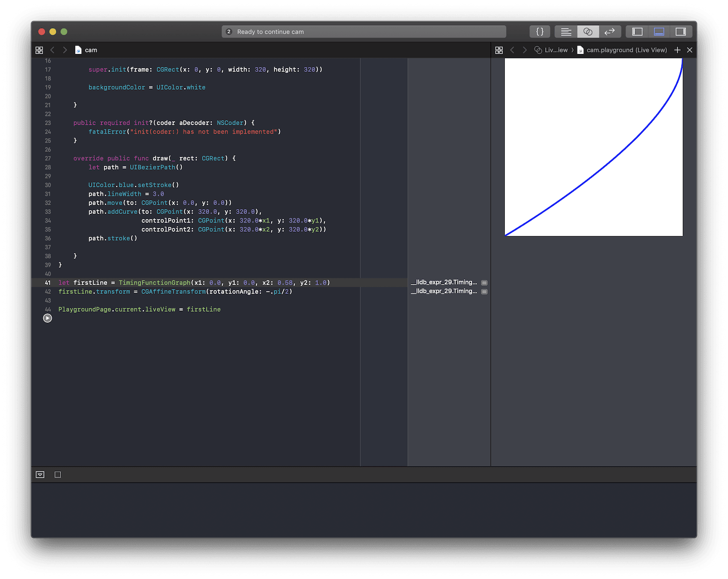Add a new assistant editor
728x579 pixels.
678,50
